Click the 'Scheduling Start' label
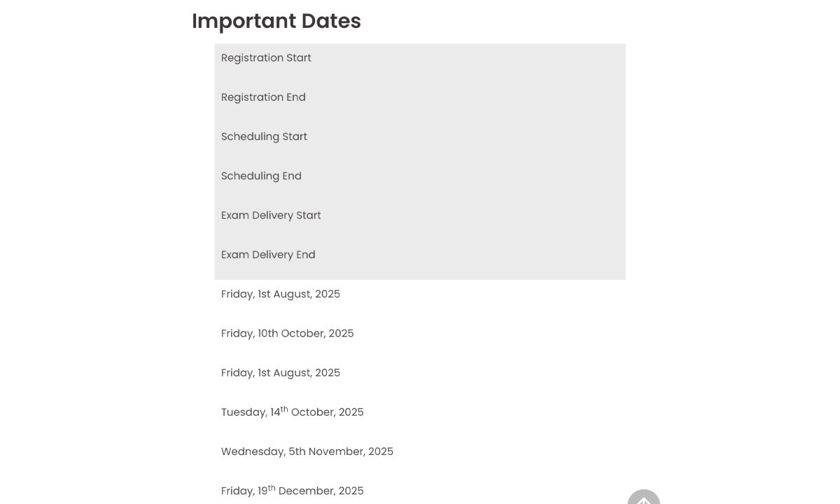This screenshot has height=504, width=840. [264, 136]
